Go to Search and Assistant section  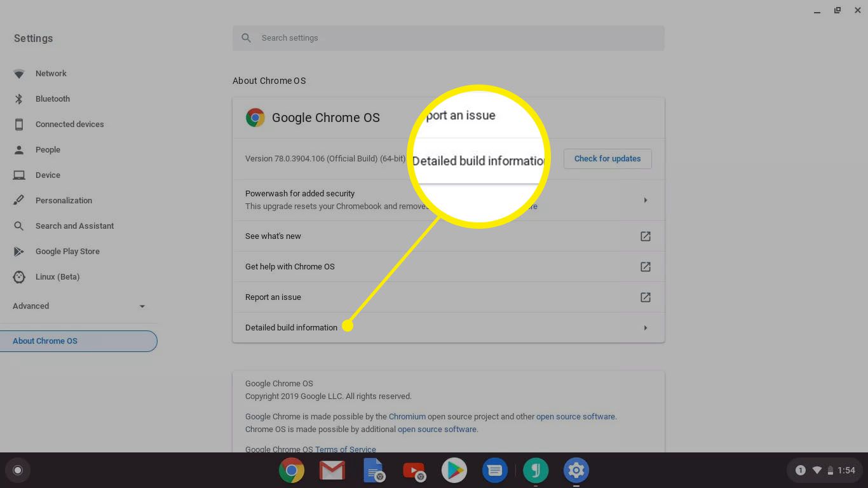[75, 226]
